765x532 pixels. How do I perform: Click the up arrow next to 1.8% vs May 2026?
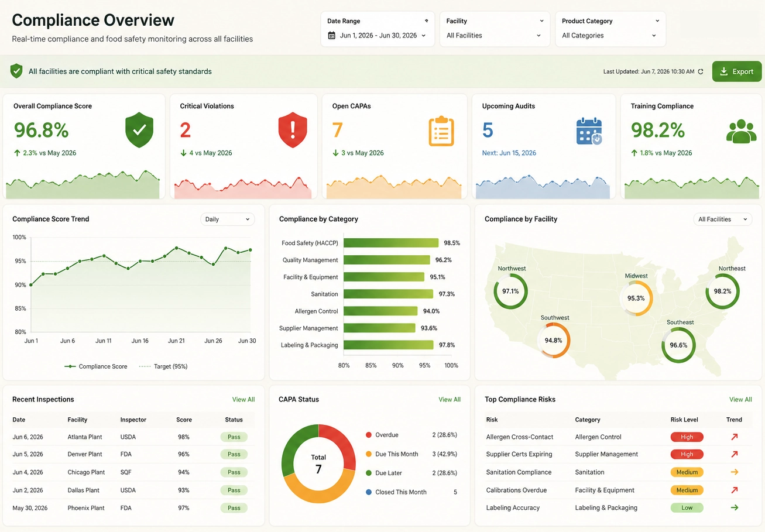click(634, 153)
